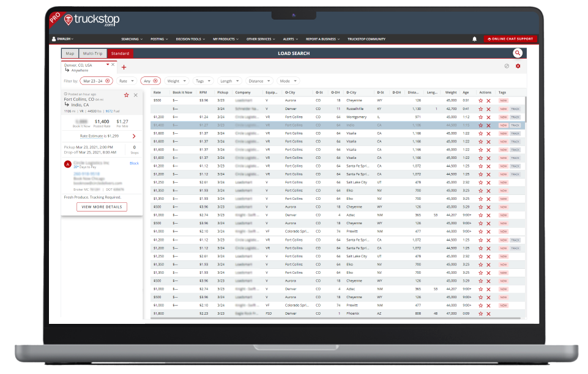Screen dimensions: 588x374
Task: Favorite the Fort Collins load detail card star
Action: click(126, 95)
